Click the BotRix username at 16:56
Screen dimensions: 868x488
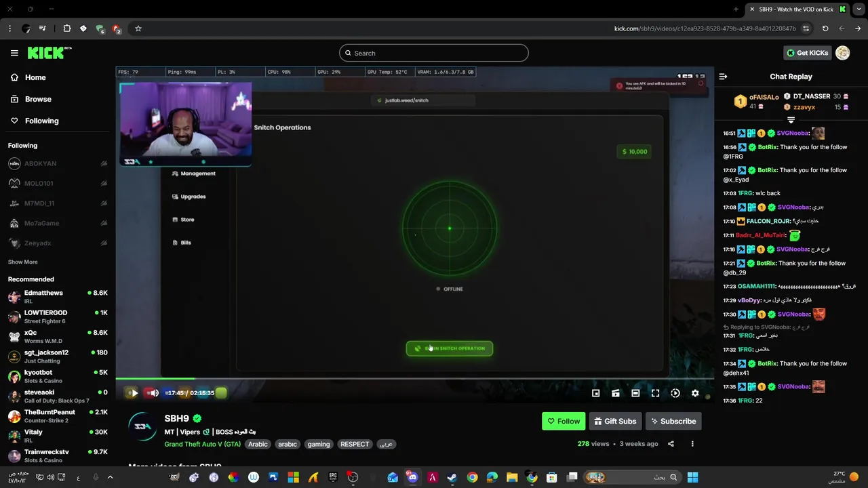(x=767, y=147)
